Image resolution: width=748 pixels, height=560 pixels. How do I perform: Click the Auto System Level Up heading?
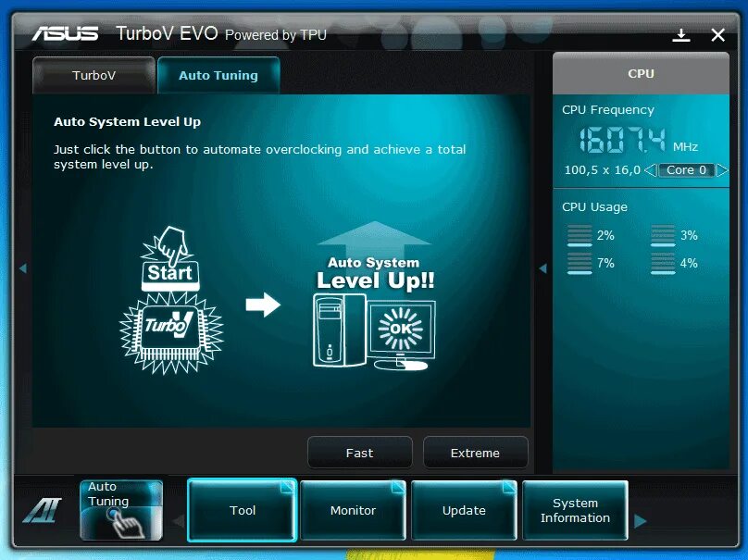click(x=127, y=121)
